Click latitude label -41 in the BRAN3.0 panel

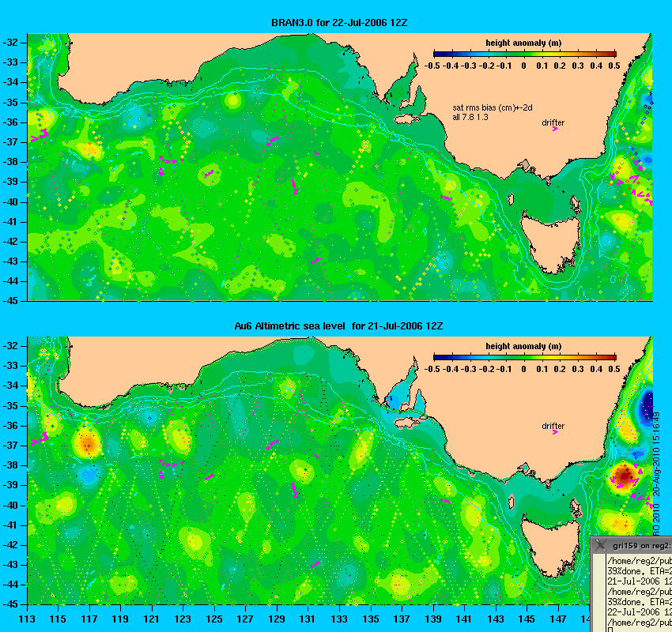(11, 222)
